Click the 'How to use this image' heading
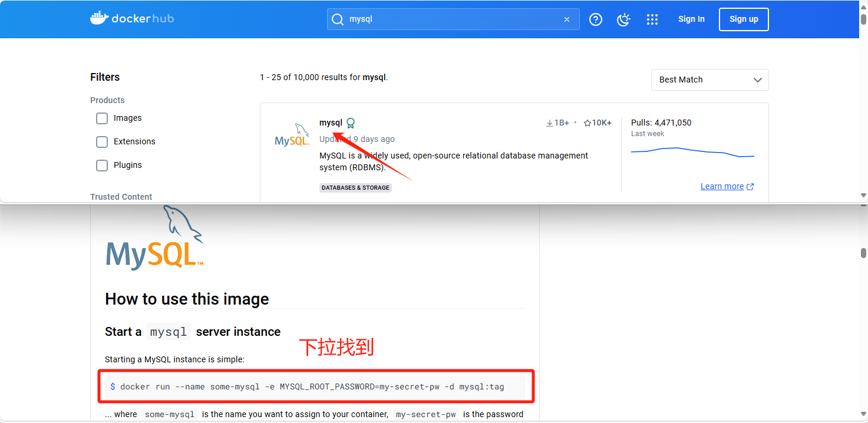This screenshot has width=868, height=423. point(187,299)
